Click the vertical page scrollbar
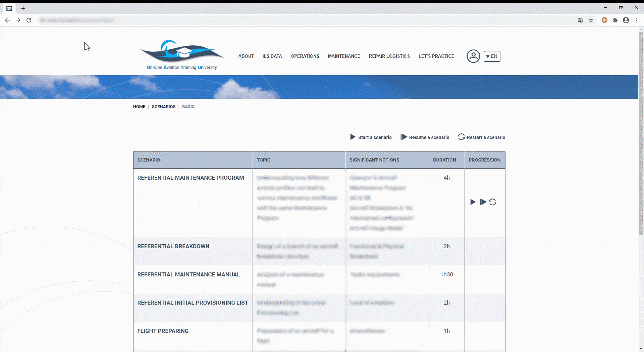644x352 pixels. [641, 133]
